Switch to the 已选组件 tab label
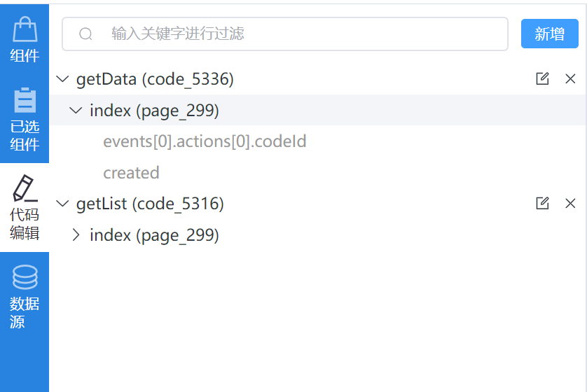This screenshot has height=392, width=587. pyautogui.click(x=25, y=136)
